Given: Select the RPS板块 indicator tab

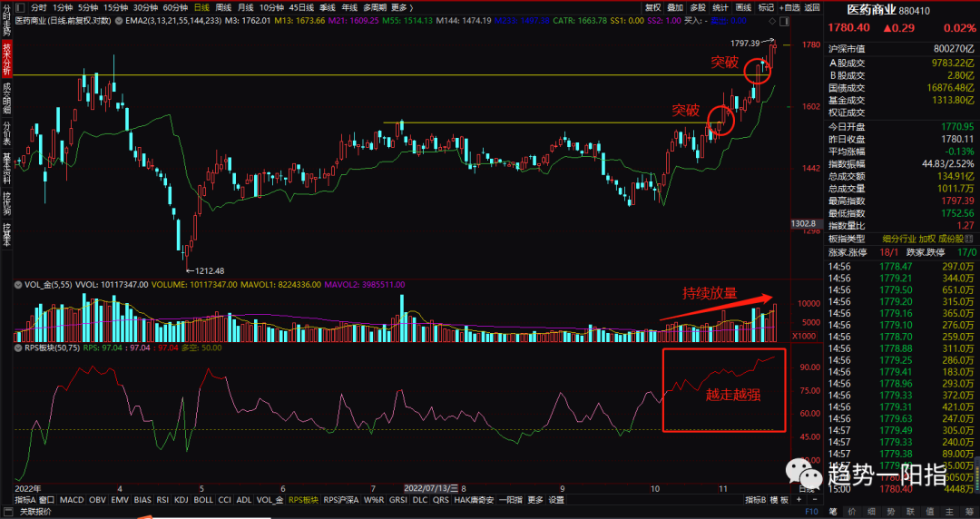Looking at the screenshot, I should coord(303,500).
